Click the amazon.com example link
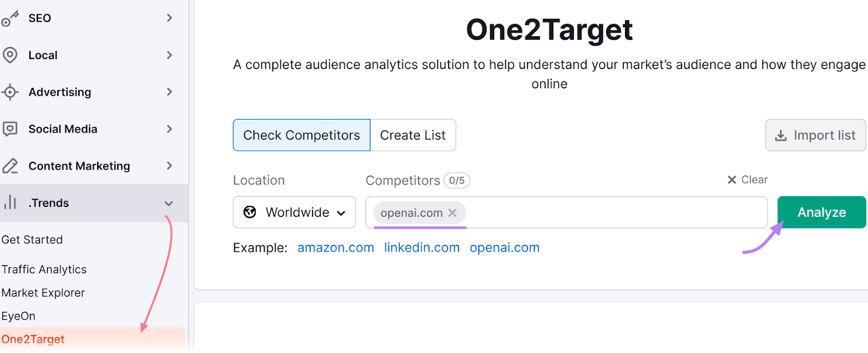 (x=336, y=248)
